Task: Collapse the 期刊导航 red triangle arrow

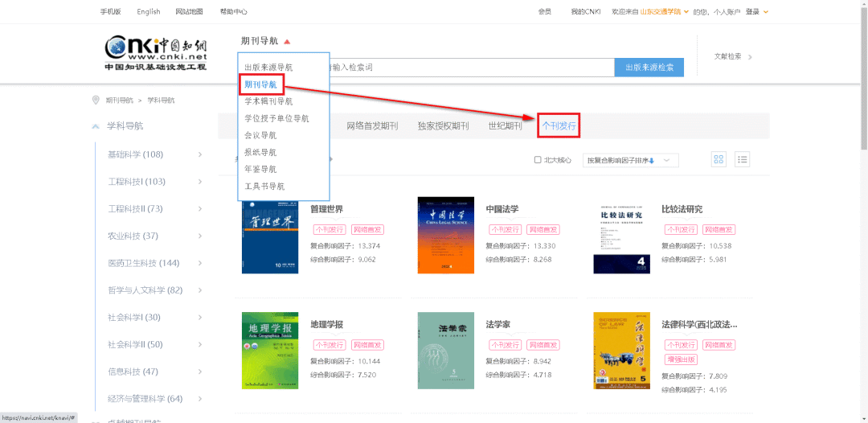Action: click(x=287, y=42)
